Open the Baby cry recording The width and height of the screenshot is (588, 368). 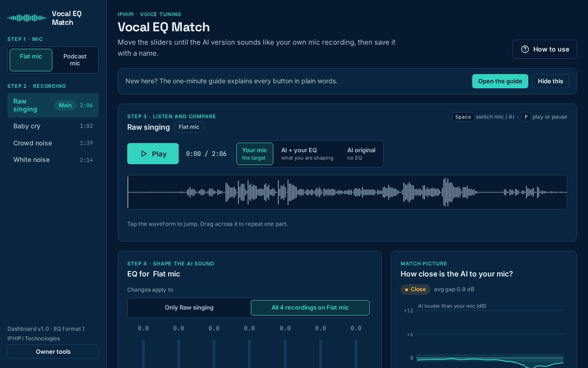[x=53, y=126]
